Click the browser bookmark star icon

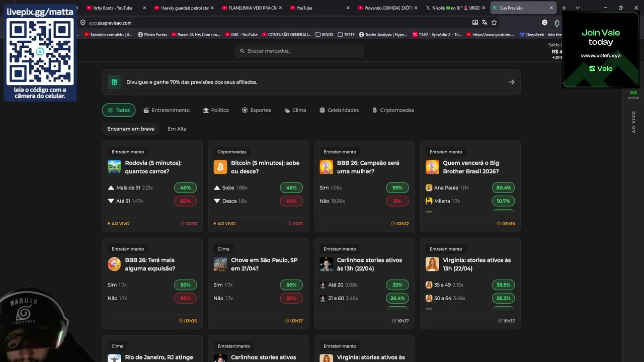point(494,23)
